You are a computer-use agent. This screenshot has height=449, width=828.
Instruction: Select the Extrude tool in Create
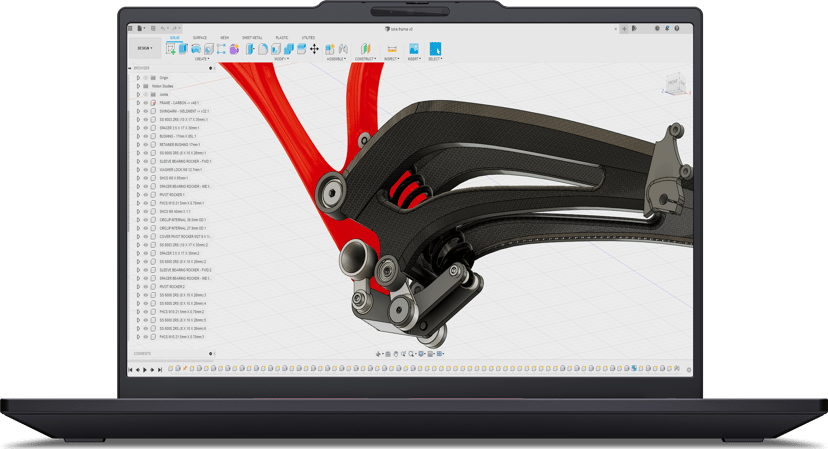click(183, 49)
